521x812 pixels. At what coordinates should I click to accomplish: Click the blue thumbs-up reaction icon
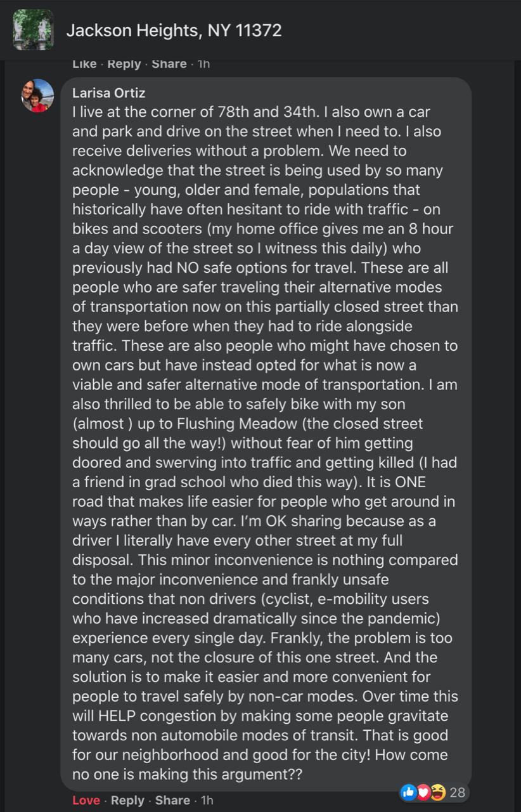(x=409, y=792)
